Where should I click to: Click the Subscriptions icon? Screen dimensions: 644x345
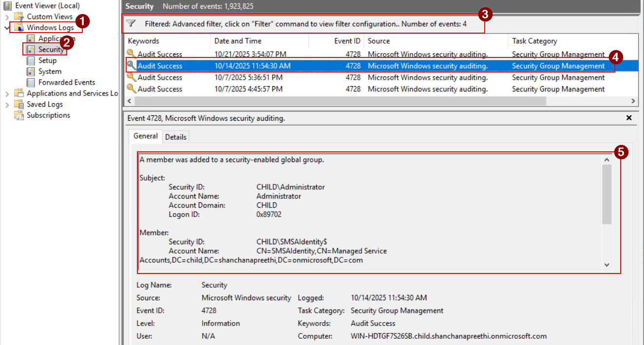pos(19,115)
